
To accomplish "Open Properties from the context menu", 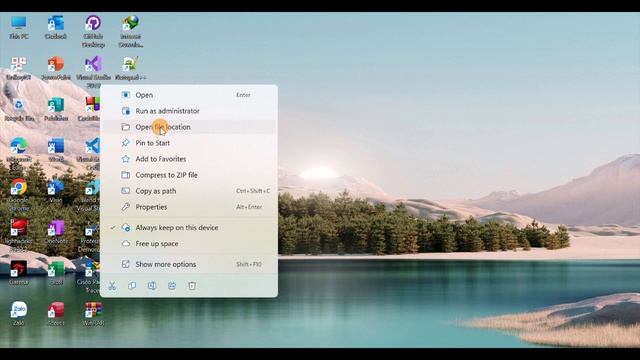I will pyautogui.click(x=189, y=207).
